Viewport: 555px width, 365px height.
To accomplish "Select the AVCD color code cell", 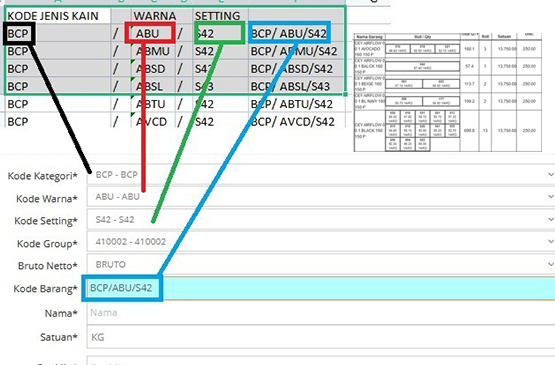I will (x=153, y=122).
